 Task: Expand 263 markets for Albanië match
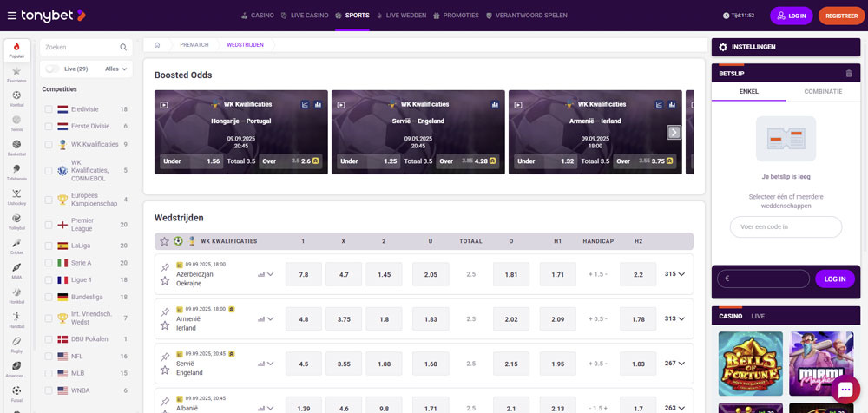coord(674,408)
